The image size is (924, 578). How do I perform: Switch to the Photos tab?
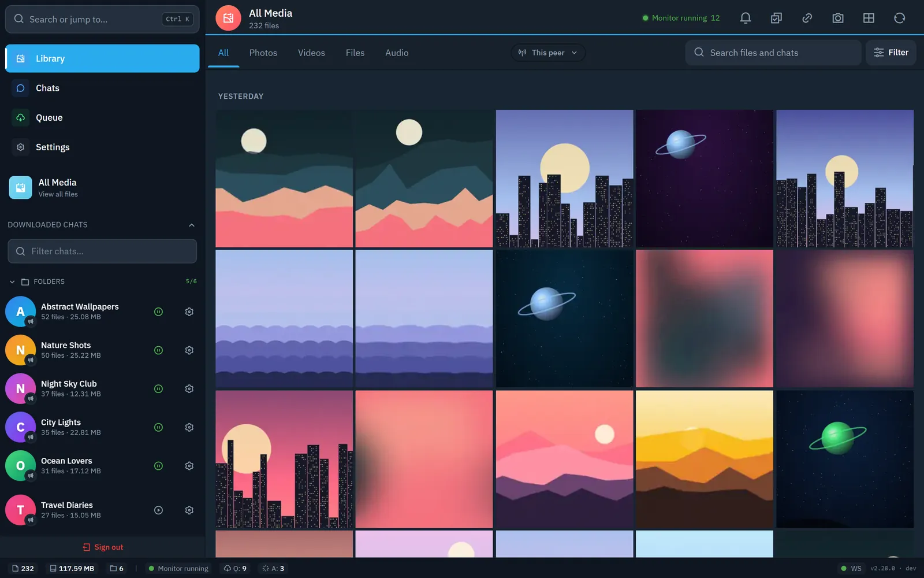click(x=263, y=53)
